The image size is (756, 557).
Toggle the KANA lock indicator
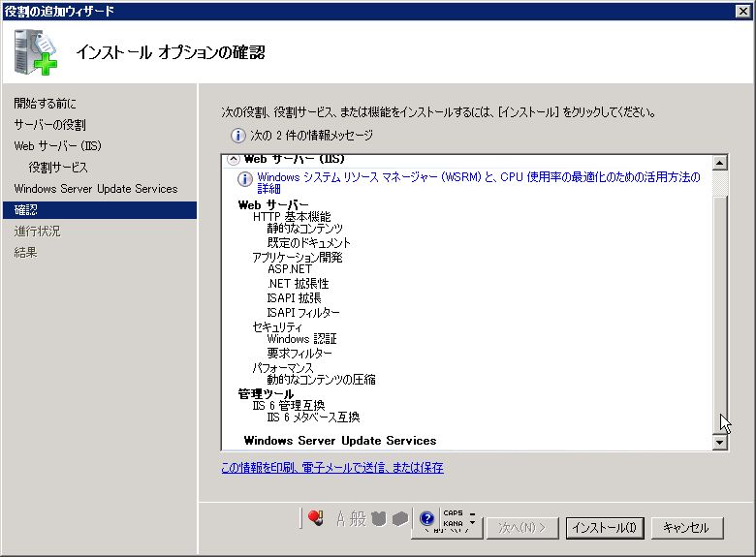point(453,523)
